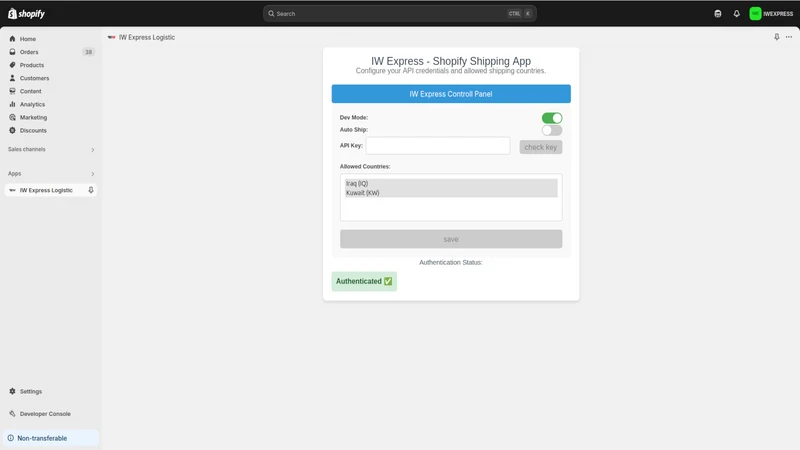Click the Analytics bar chart icon
Viewport: 800px width, 450px height.
click(12, 104)
